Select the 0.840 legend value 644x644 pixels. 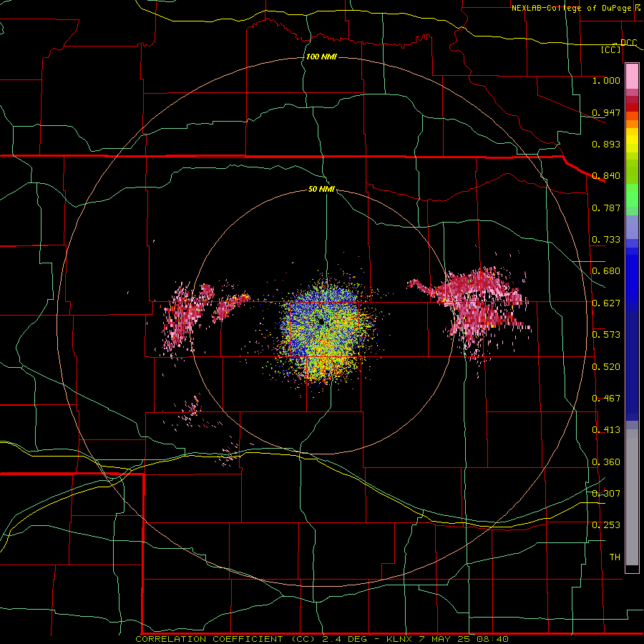tap(606, 176)
